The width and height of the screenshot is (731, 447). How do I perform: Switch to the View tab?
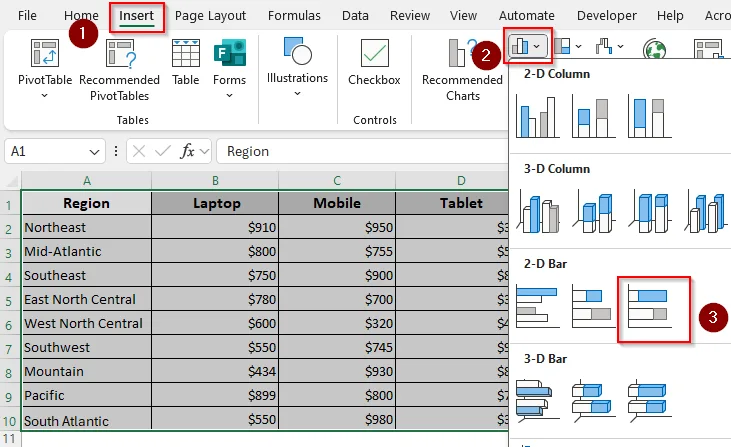click(x=463, y=15)
